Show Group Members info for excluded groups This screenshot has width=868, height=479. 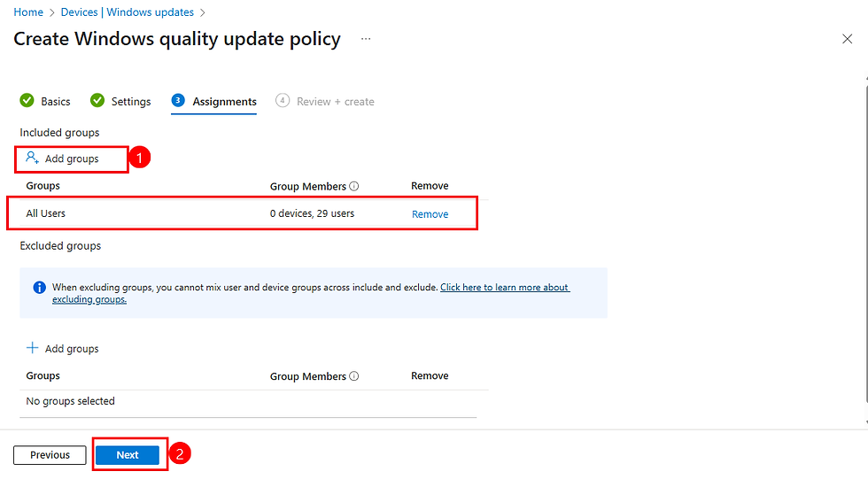[354, 376]
